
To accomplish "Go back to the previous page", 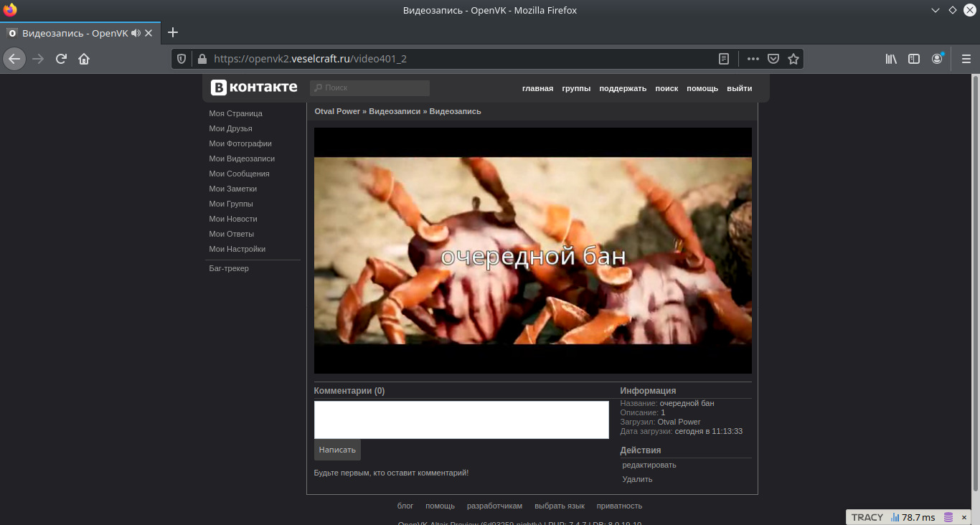I will click(x=14, y=59).
